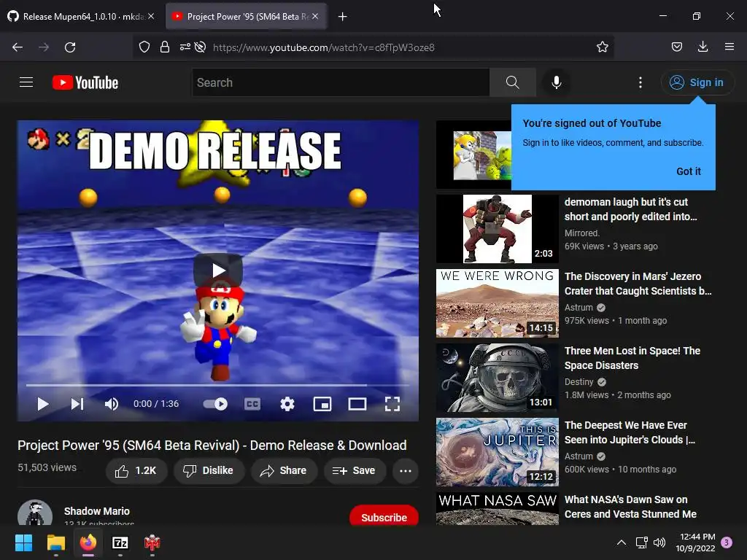Close the Project Power '95 tab

pos(315,16)
